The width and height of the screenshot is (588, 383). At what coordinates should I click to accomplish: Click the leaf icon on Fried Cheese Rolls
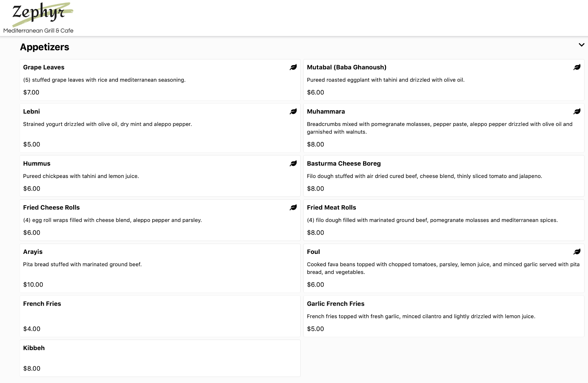(293, 208)
